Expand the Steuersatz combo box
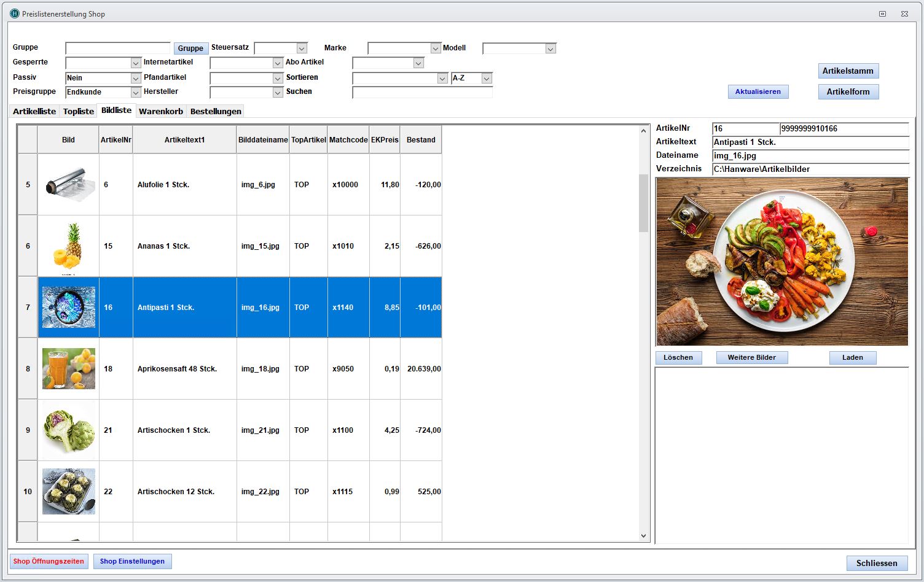This screenshot has height=582, width=924. pos(301,48)
